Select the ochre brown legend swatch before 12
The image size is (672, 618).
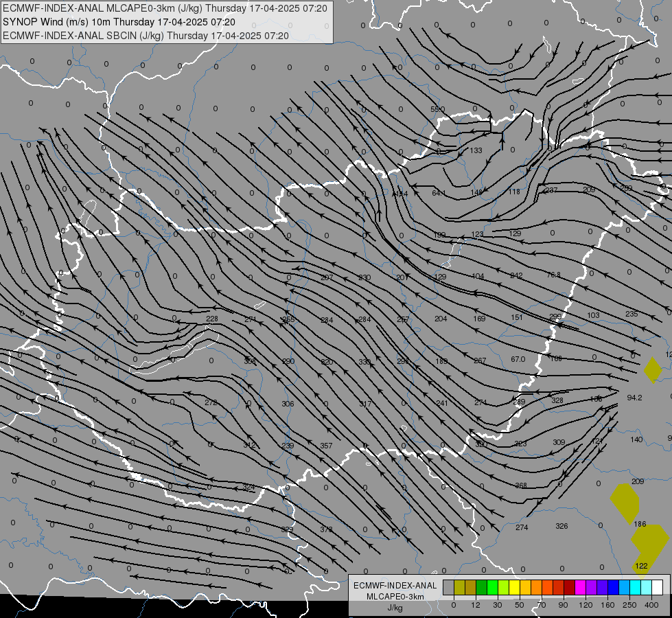pyautogui.click(x=471, y=587)
